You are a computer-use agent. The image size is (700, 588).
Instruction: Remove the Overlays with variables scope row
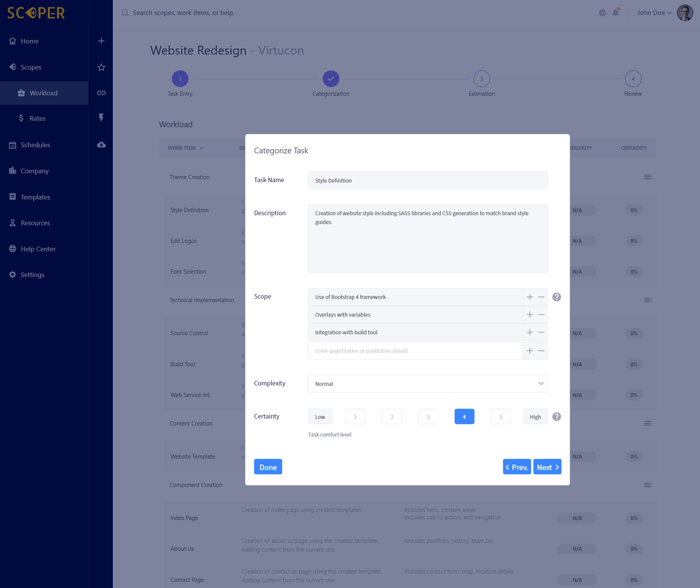(x=541, y=315)
